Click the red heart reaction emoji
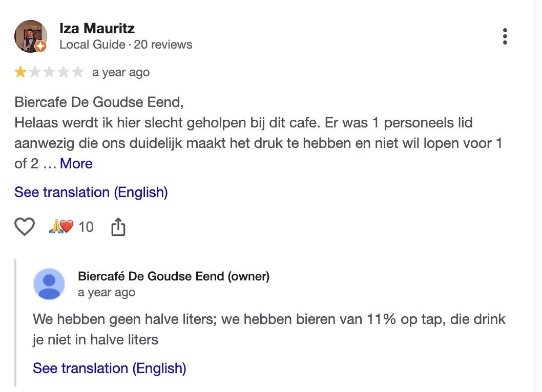Screen dimensions: 542x392 click(x=67, y=227)
